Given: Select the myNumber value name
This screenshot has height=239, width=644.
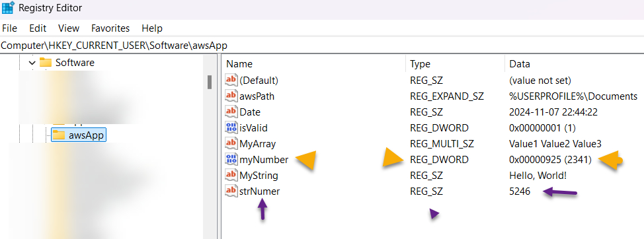Looking at the screenshot, I should (x=264, y=160).
